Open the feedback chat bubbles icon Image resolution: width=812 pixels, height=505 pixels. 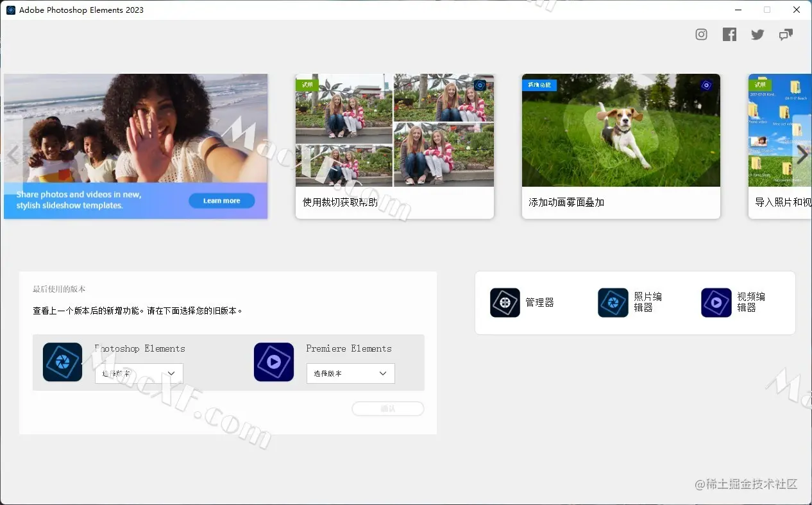click(786, 35)
